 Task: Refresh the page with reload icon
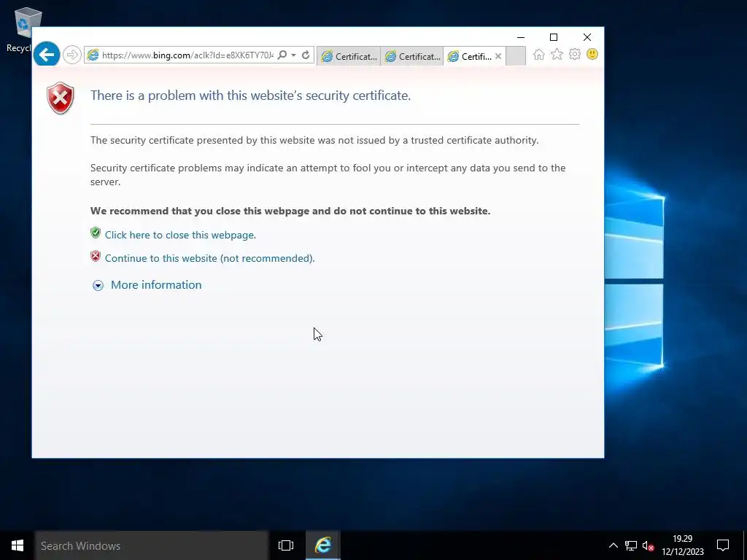[x=306, y=55]
